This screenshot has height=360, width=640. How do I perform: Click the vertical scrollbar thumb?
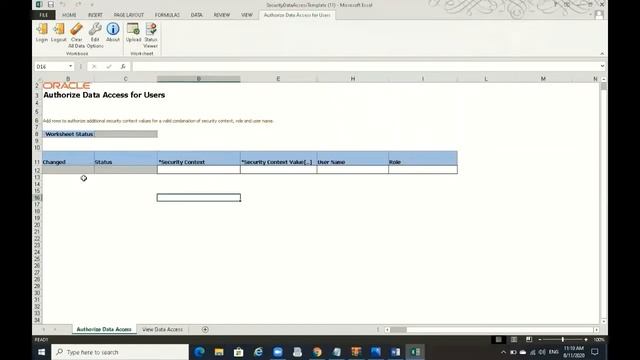pyautogui.click(x=604, y=87)
